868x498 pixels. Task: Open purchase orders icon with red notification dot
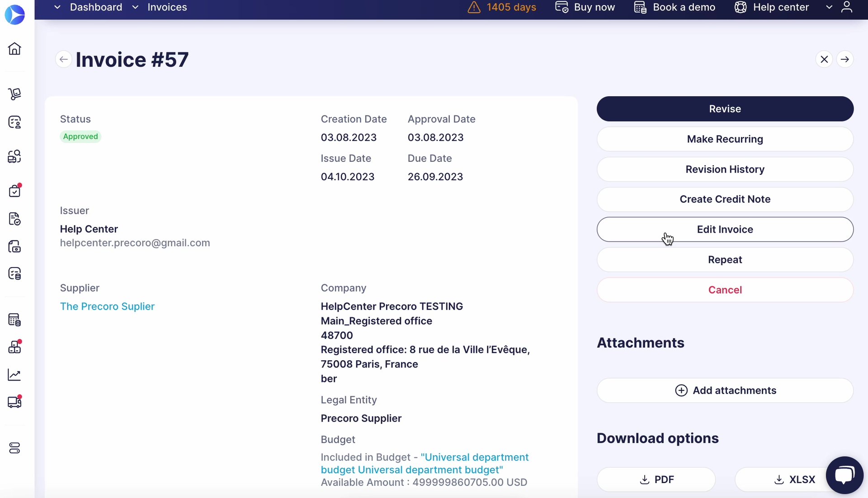pos(15,190)
